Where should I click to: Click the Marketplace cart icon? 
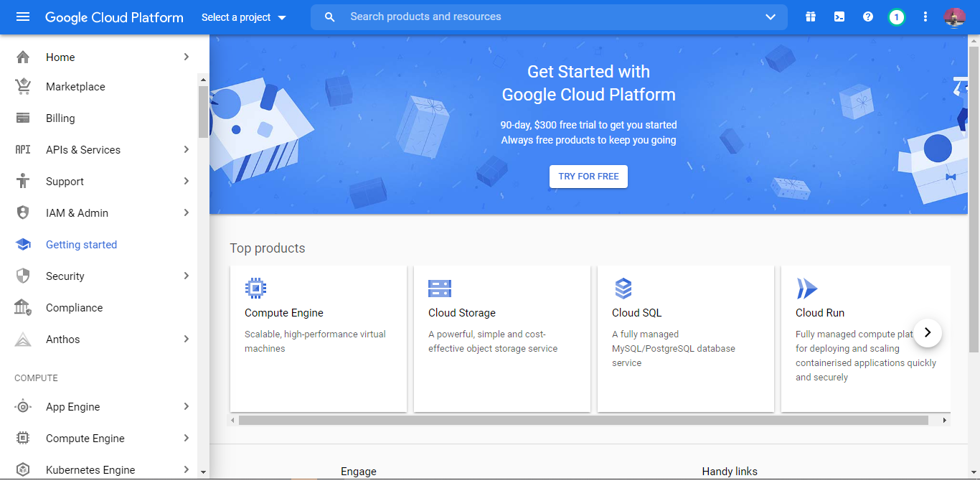coord(23,87)
